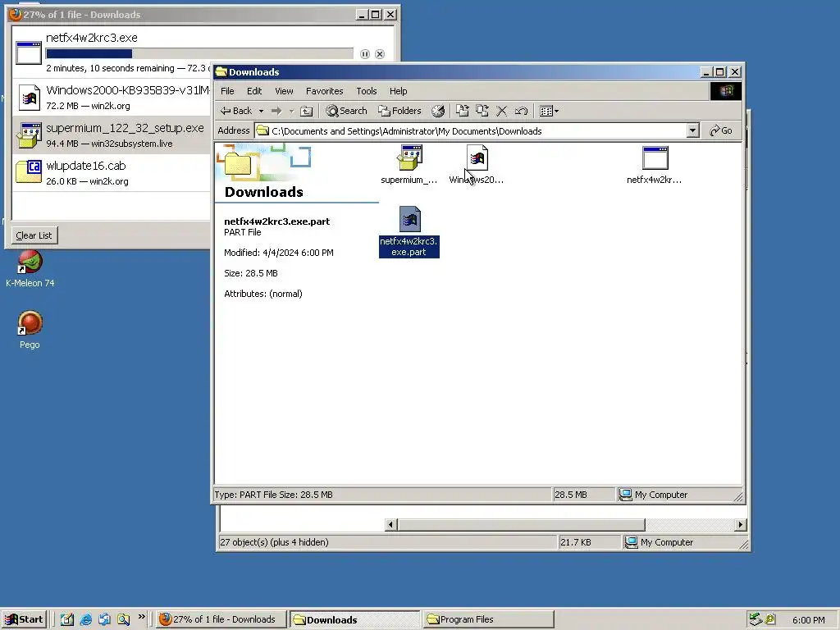The image size is (840, 630).
Task: Switch to the Program Files taskbar button
Action: coord(489,619)
